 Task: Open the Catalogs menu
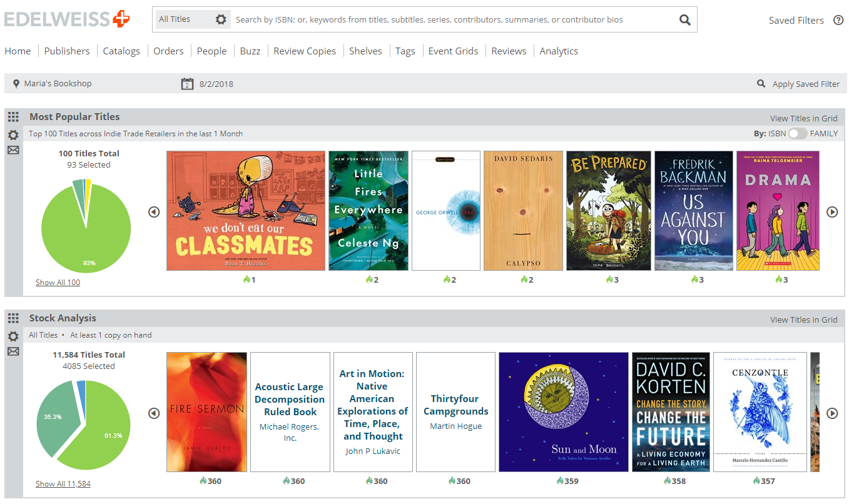coord(121,51)
